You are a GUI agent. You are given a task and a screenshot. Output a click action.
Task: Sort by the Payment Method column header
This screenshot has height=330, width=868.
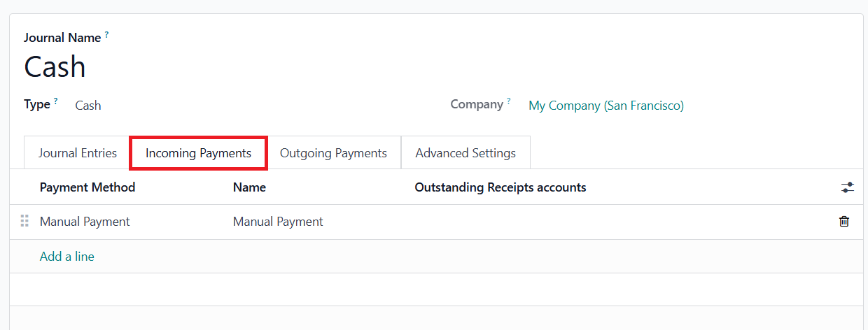87,187
